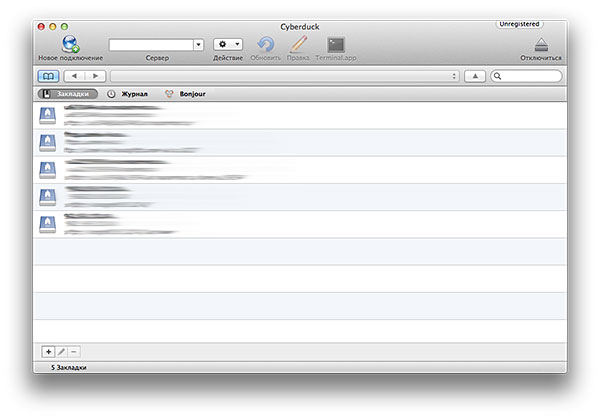Go up to parent folder arrow button
Viewport: 600px width, 419px height.
point(475,76)
